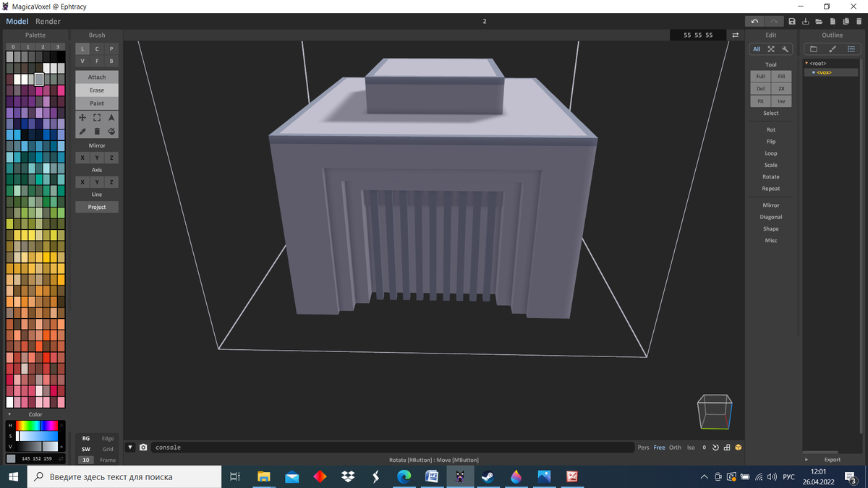The height and width of the screenshot is (488, 868).
Task: Select the paint bucket Replace Color tool
Action: (111, 131)
